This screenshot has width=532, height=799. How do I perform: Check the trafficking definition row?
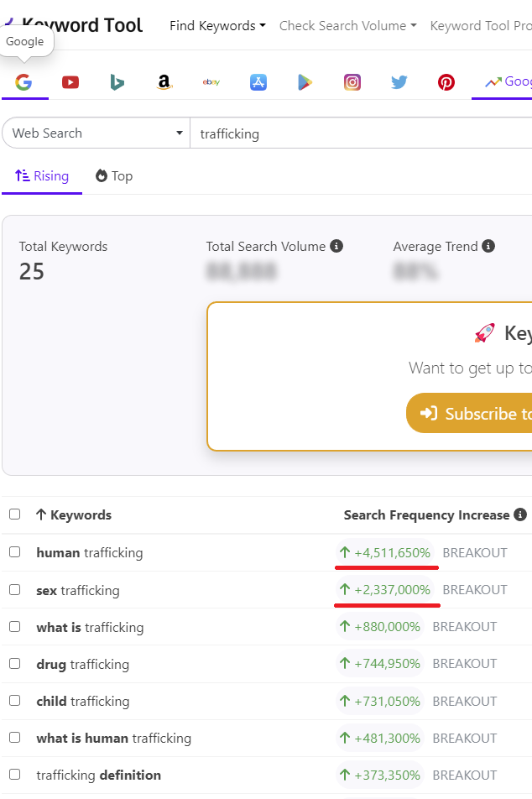pyautogui.click(x=15, y=775)
